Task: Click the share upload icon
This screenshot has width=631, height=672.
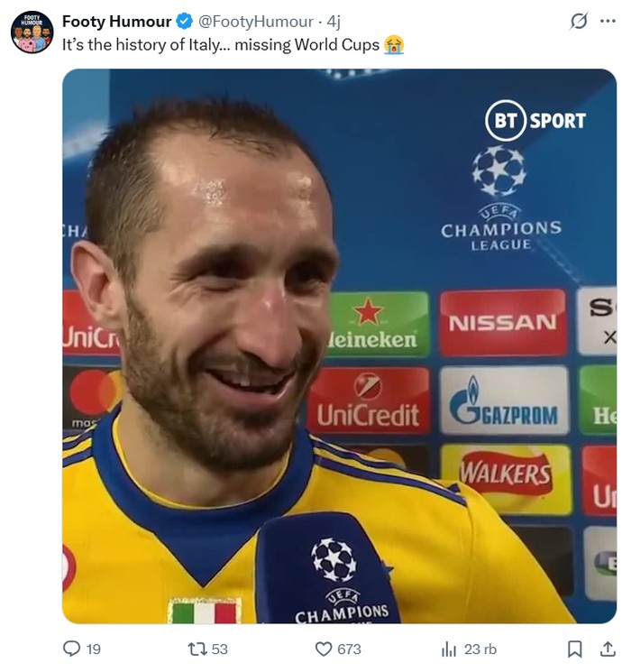Action: pyautogui.click(x=608, y=649)
